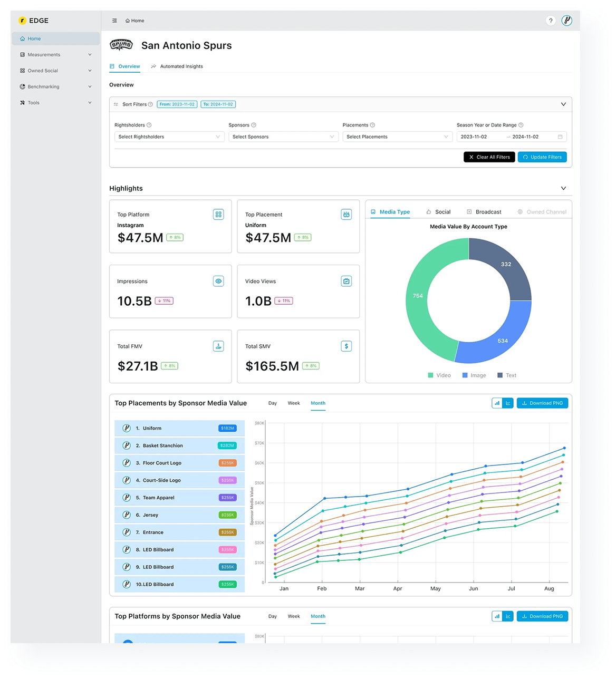Click the Impressions eye icon
Viewport: 616px width, 679px height.
tap(218, 282)
